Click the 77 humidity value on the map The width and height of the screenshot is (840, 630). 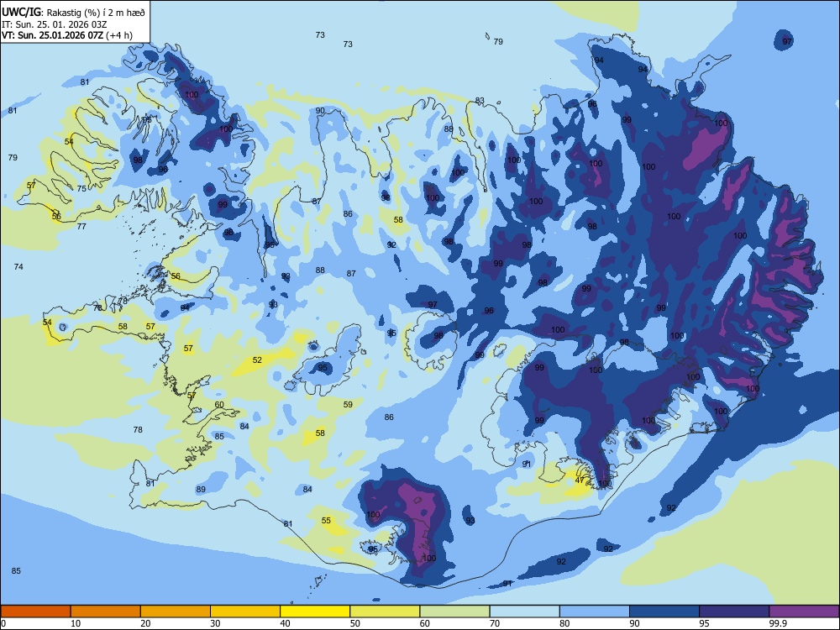(81, 226)
